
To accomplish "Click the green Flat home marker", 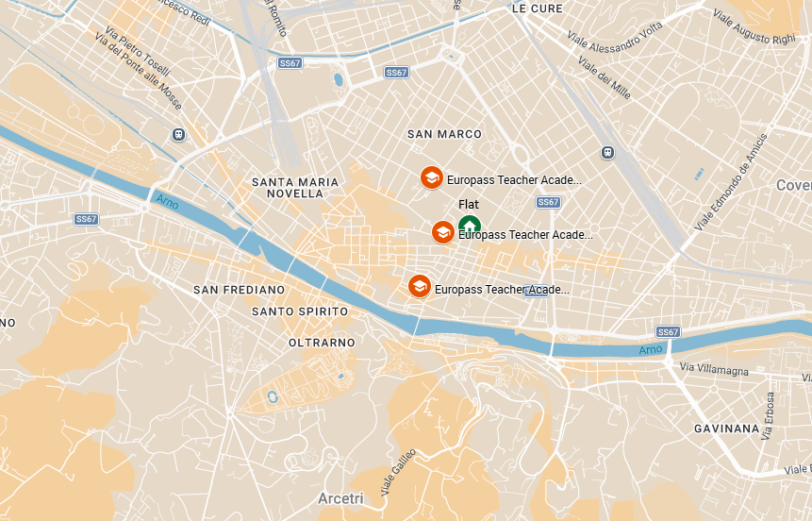I will 469,225.
